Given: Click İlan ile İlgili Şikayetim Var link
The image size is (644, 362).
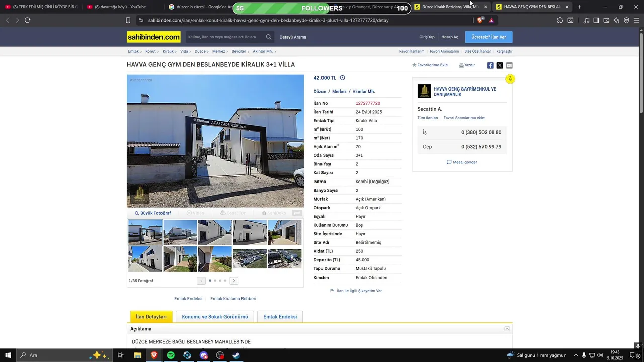Looking at the screenshot, I should 356,291.
